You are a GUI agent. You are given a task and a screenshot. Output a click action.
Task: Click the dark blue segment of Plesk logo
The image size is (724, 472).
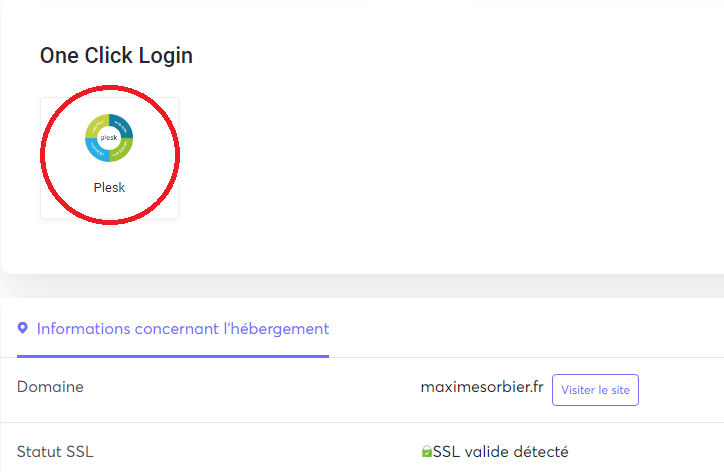pos(123,124)
